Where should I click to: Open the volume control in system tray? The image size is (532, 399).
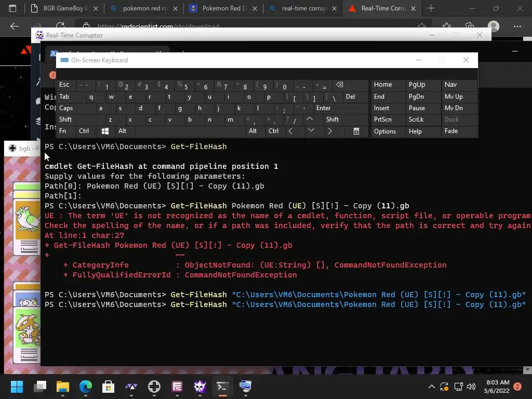tap(471, 387)
